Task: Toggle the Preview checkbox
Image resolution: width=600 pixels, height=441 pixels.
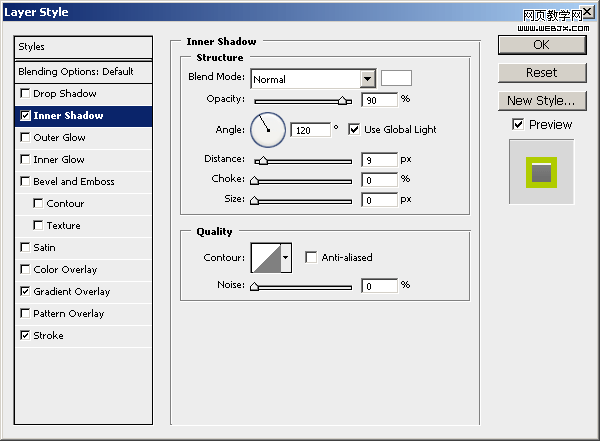Action: [x=518, y=124]
